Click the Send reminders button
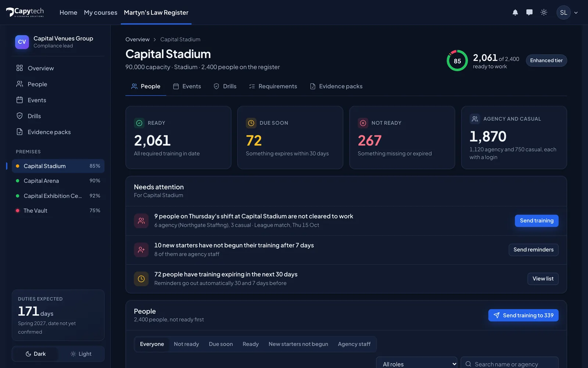The image size is (588, 368). click(534, 250)
